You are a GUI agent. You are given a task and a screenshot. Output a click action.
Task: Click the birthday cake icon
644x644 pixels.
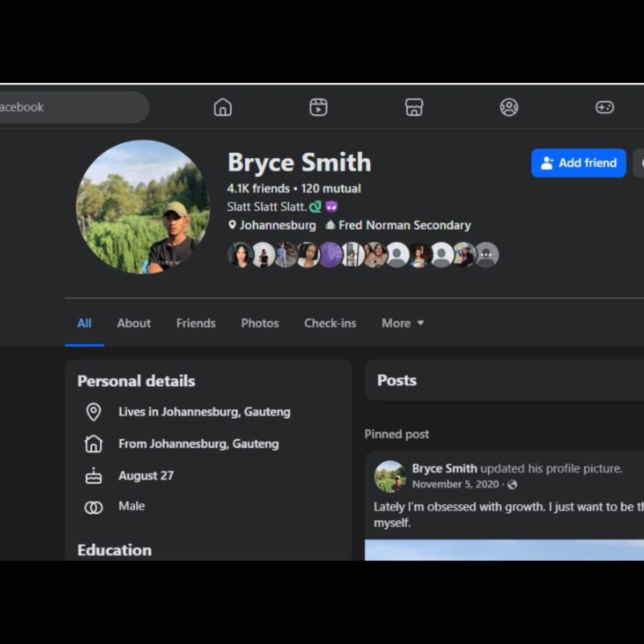(x=93, y=475)
